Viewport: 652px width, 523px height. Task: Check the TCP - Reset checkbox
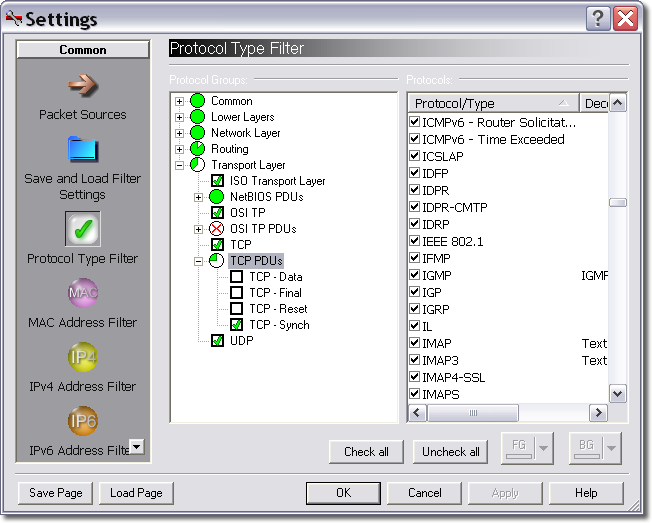(x=237, y=308)
